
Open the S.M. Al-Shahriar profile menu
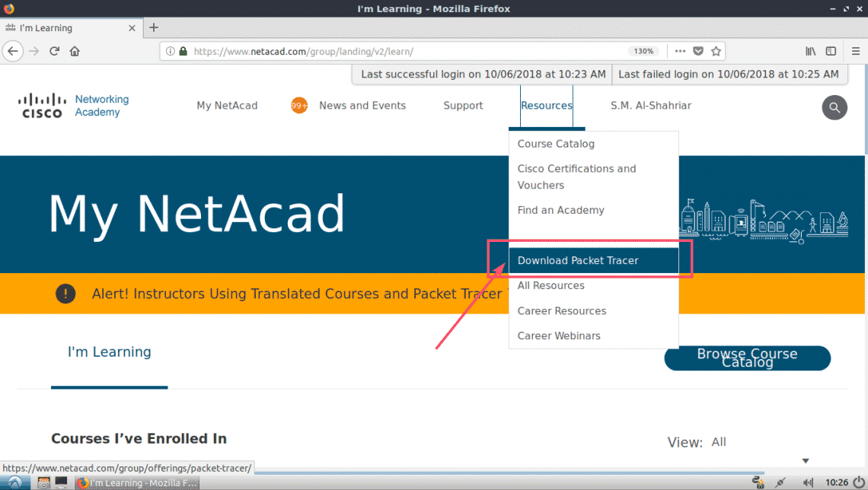tap(650, 106)
